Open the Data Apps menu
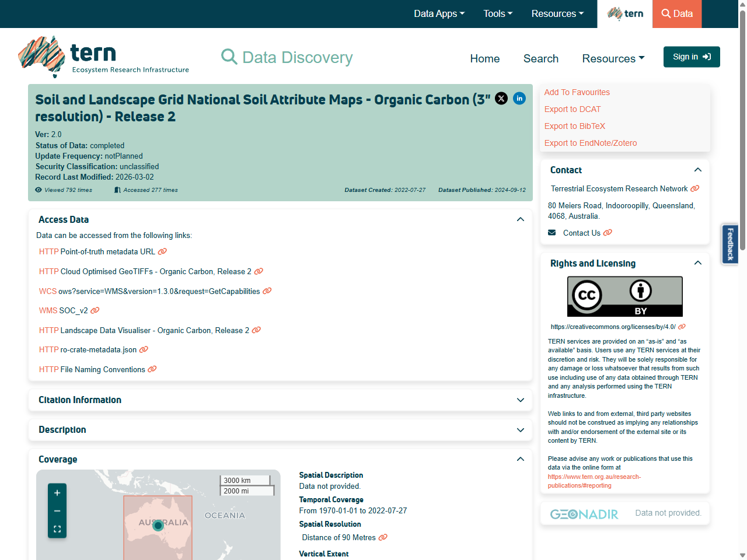747x560 pixels. (x=439, y=13)
